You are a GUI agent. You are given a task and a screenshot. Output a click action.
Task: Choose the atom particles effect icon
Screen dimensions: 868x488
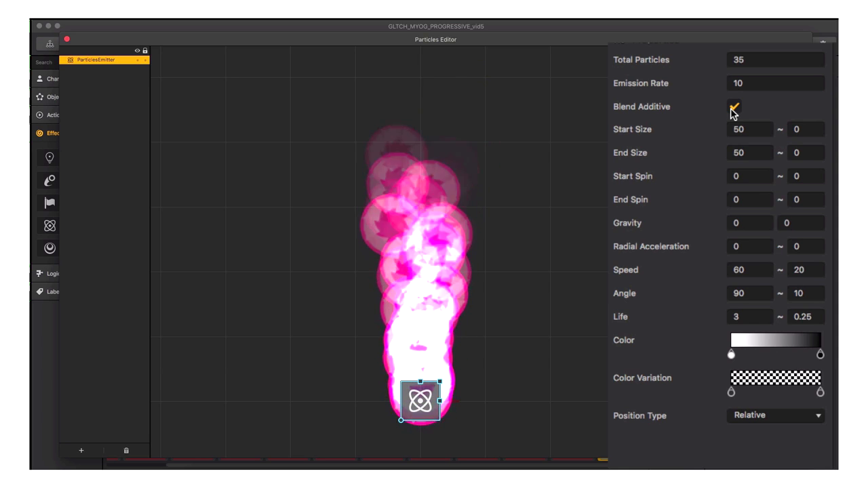(50, 226)
